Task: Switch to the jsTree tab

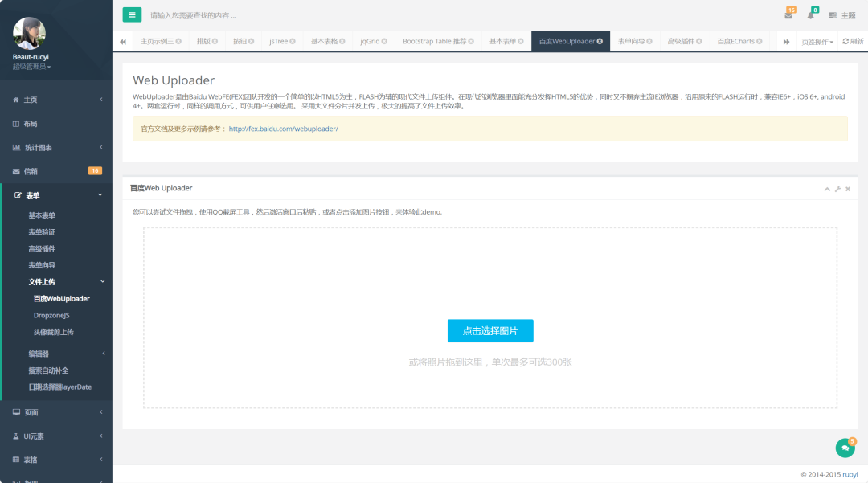Action: click(278, 42)
